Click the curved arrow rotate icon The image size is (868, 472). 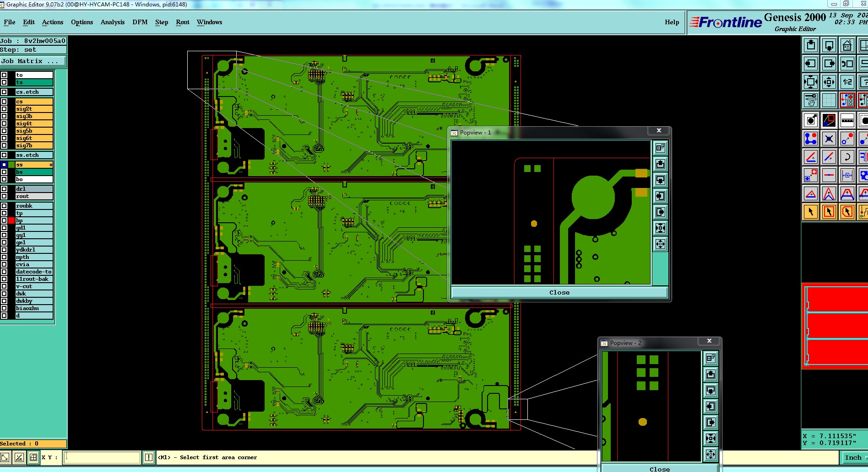(847, 157)
